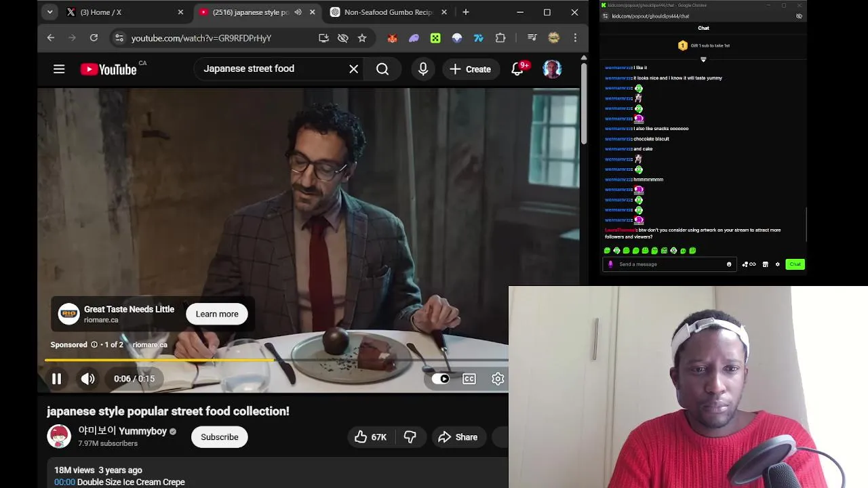The image size is (868, 488).
Task: Go back in the YouTube browser window
Action: tap(51, 38)
